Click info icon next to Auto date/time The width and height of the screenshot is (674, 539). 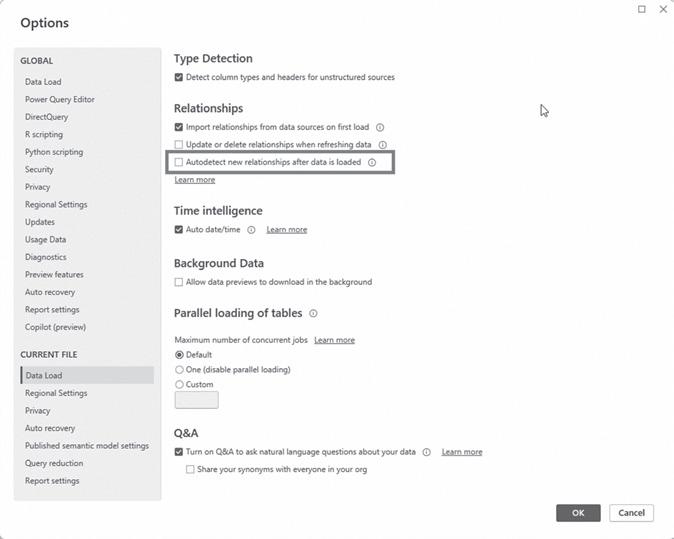[x=251, y=230]
